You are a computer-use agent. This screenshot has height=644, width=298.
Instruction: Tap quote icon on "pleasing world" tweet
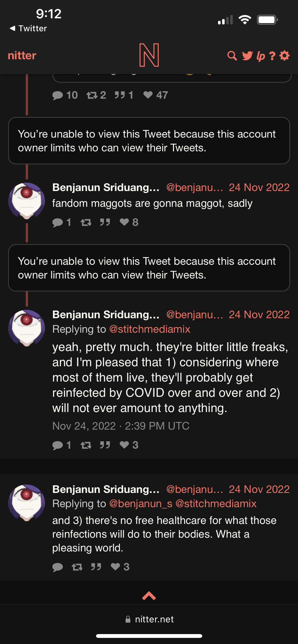click(x=96, y=567)
